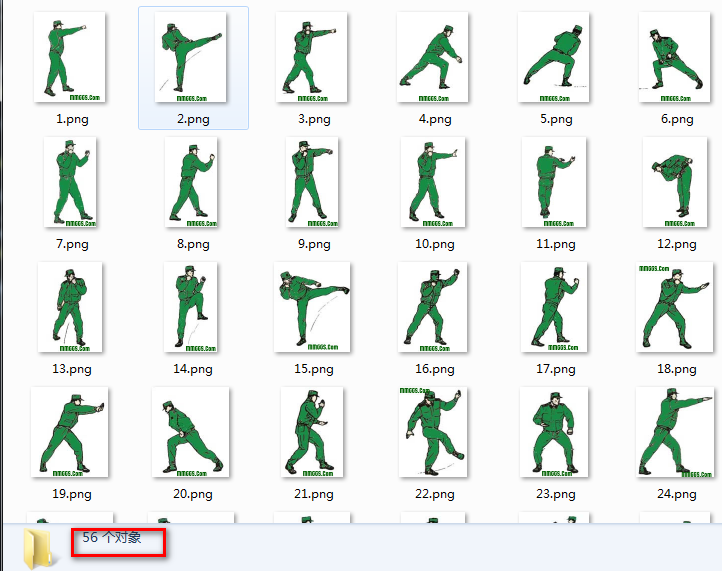Select the 2.png high kick image
The width and height of the screenshot is (722, 571).
pyautogui.click(x=191, y=57)
